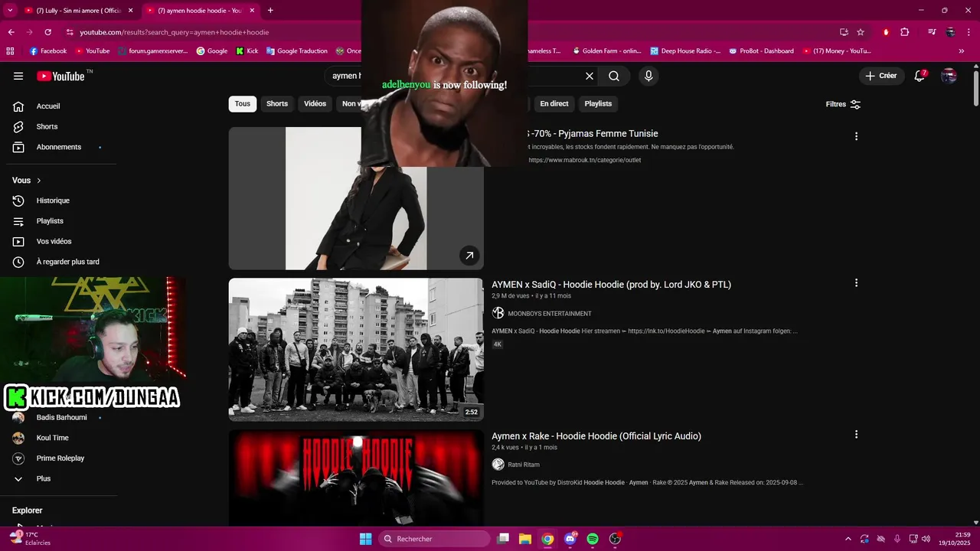Click the install app icon in address bar
This screenshot has height=551, width=980.
(x=844, y=32)
